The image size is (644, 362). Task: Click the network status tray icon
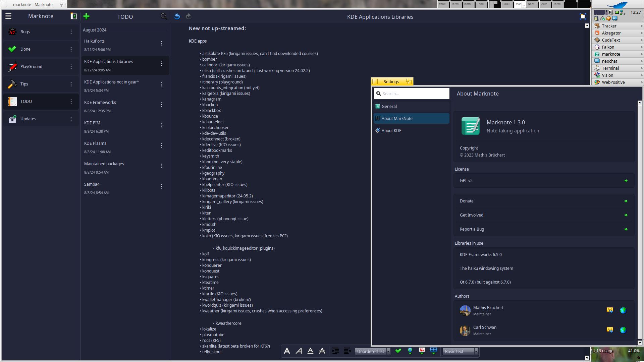[623, 12]
